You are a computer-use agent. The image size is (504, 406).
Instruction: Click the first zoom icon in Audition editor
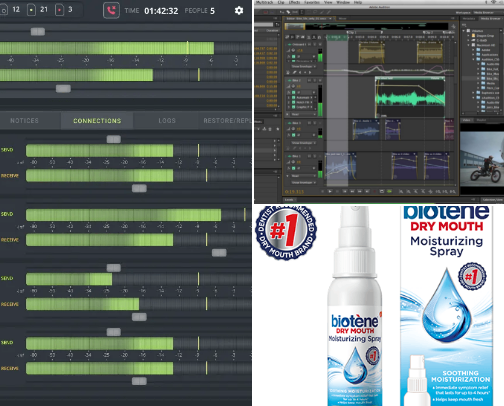coord(401,191)
